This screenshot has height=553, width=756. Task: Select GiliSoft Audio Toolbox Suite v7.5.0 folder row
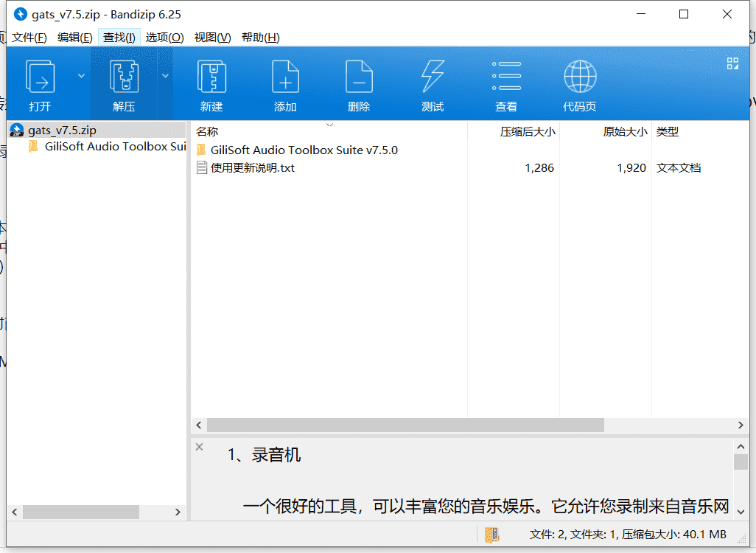click(304, 150)
